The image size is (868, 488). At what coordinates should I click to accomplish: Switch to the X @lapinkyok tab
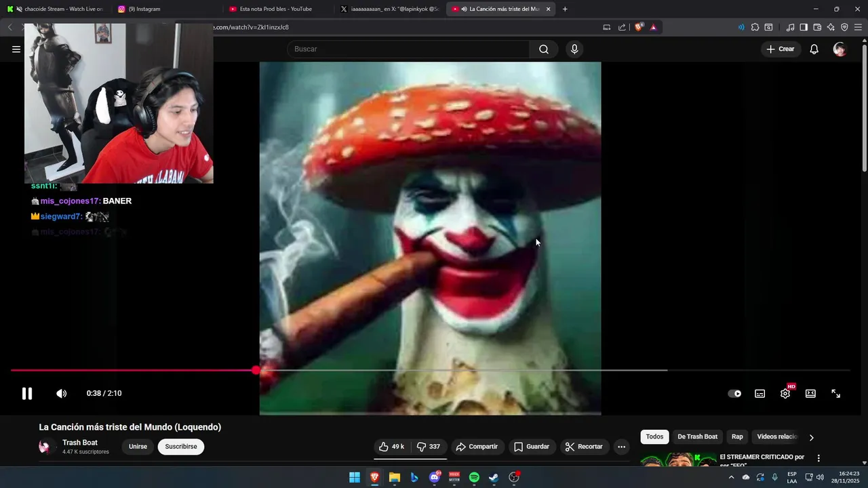(x=389, y=9)
